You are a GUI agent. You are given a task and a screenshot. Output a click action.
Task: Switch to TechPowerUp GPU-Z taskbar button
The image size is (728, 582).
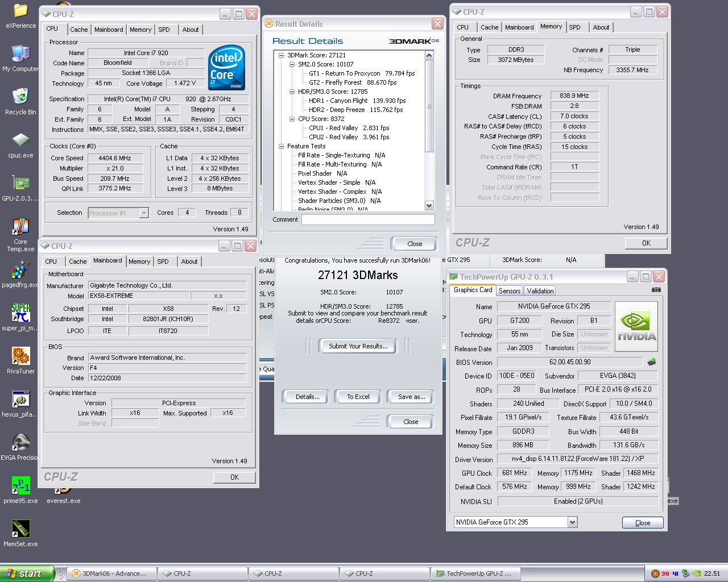(x=475, y=573)
